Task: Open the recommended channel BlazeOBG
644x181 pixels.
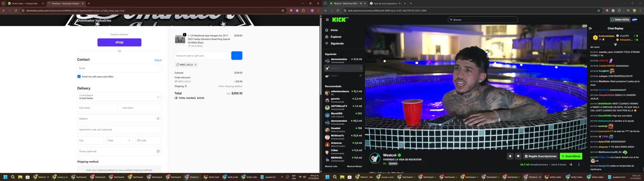Action: click(343, 115)
